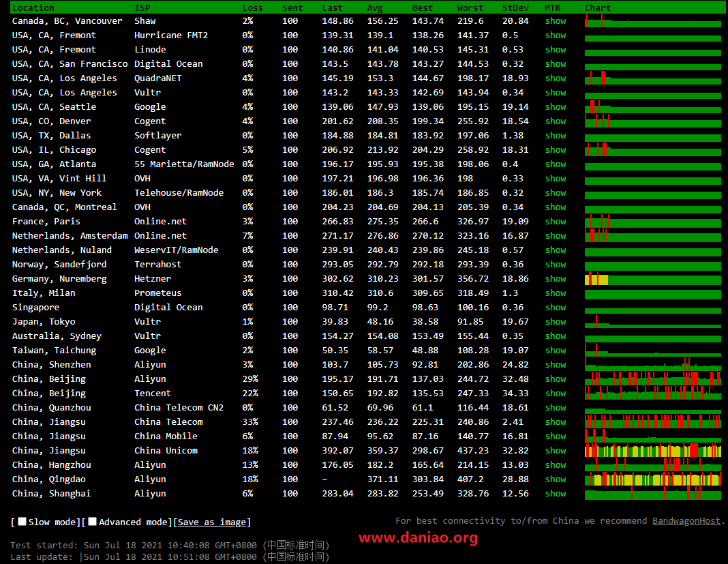Click the latency chart for China, Shanghai
The image size is (728, 564).
pyautogui.click(x=653, y=494)
